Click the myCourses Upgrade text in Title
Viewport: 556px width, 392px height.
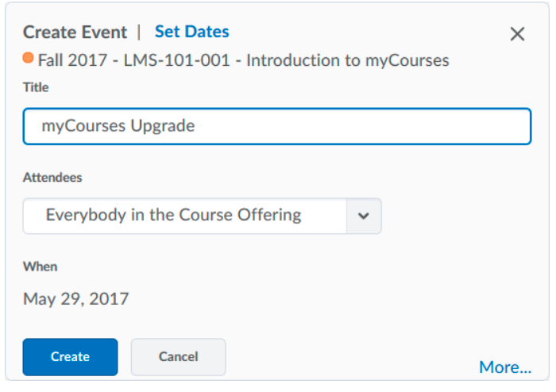pos(118,126)
